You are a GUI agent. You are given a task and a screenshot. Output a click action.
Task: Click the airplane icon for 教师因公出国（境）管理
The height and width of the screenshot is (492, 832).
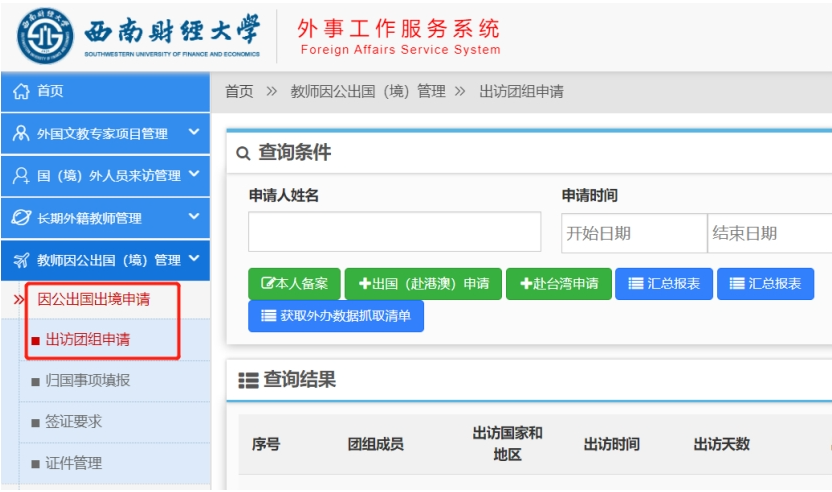[21, 260]
